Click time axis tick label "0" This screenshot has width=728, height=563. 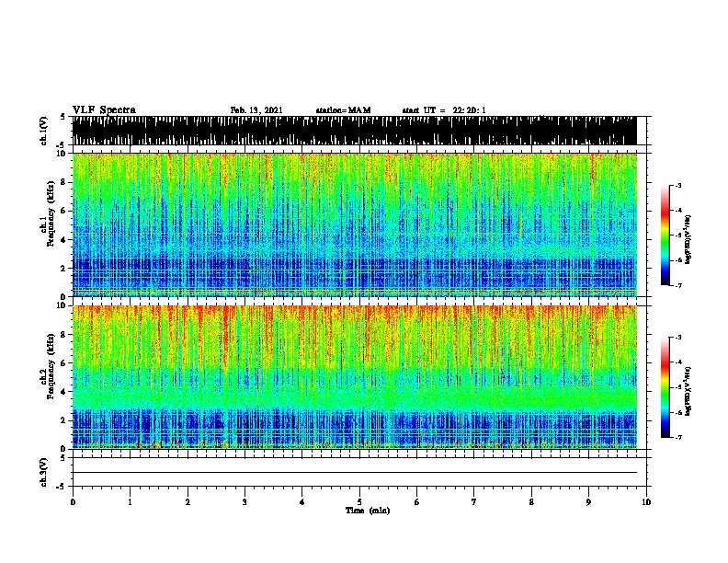pyautogui.click(x=73, y=502)
